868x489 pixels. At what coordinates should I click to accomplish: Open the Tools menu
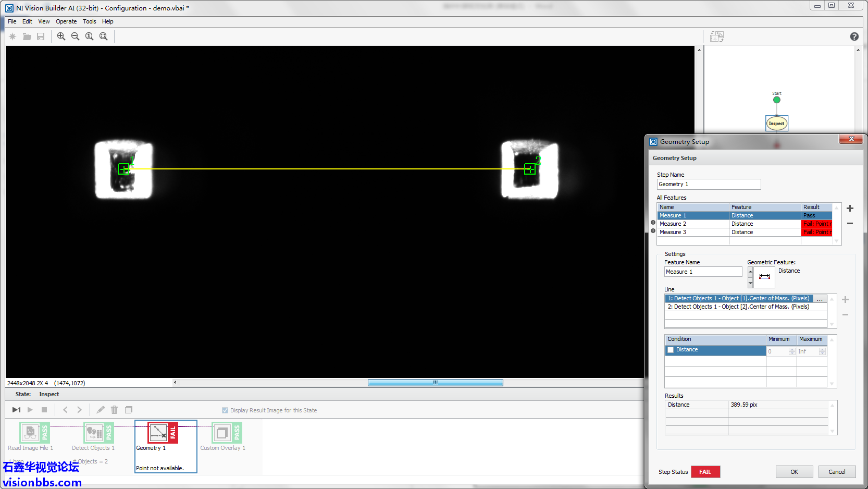89,21
